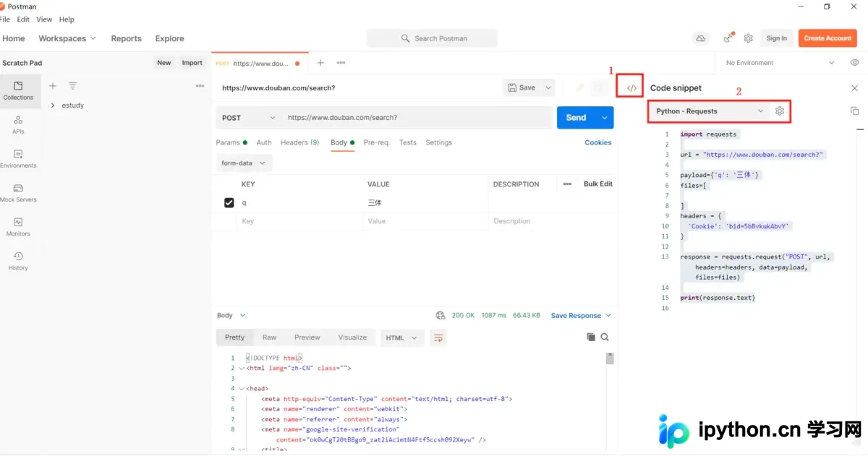868x456 pixels.
Task: Open the HTML response format dropdown
Action: pos(402,337)
